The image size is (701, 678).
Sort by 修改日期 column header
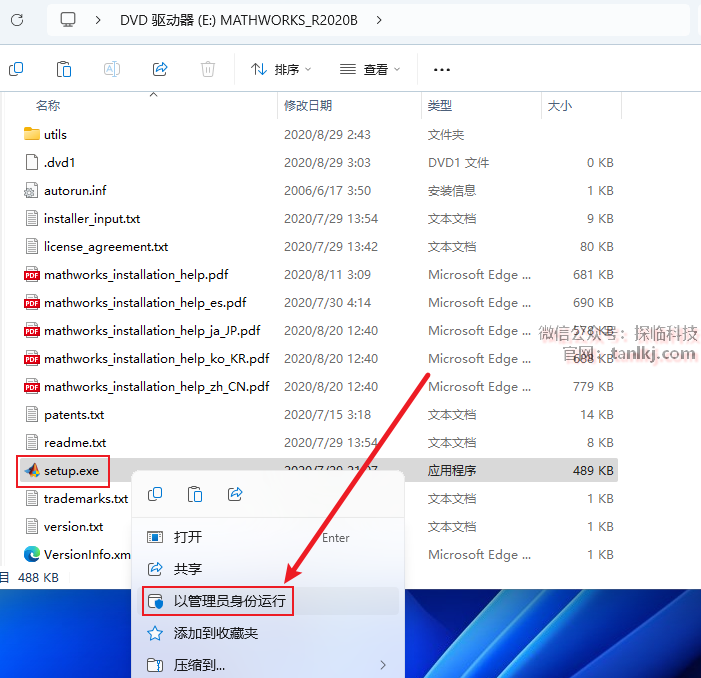click(x=308, y=105)
